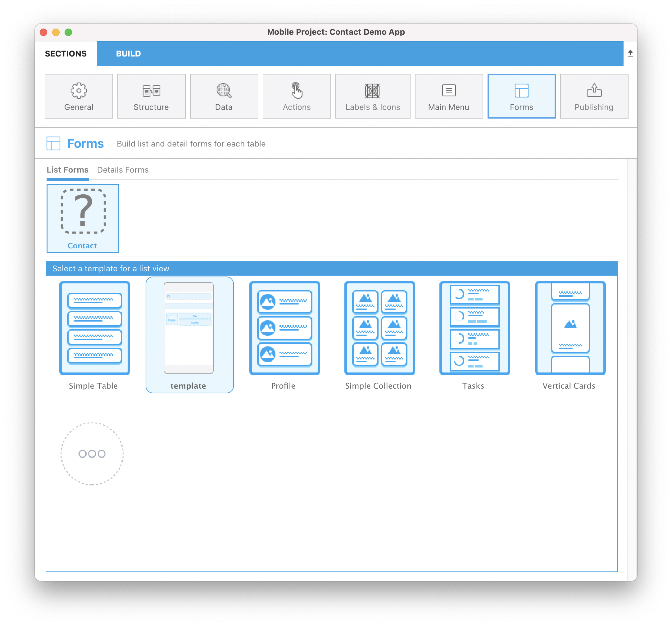This screenshot has height=627, width=672.
Task: Open the Data configuration icon
Action: point(223,96)
